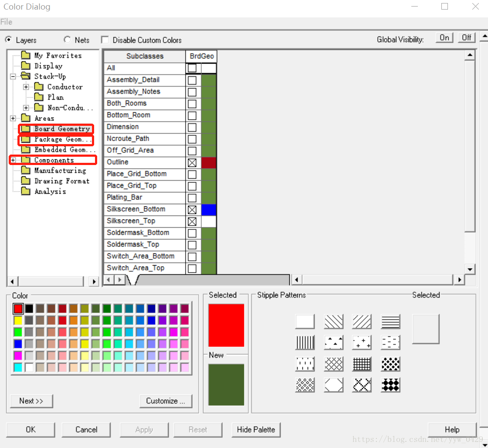Image resolution: width=488 pixels, height=448 pixels.
Task: Collapse the Stack-Up tree node
Action: coord(13,77)
